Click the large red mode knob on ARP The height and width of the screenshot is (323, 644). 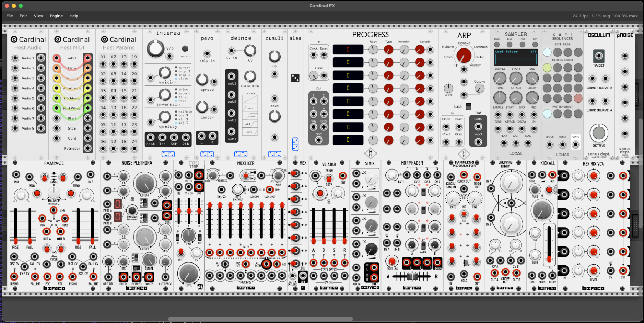coord(464,55)
